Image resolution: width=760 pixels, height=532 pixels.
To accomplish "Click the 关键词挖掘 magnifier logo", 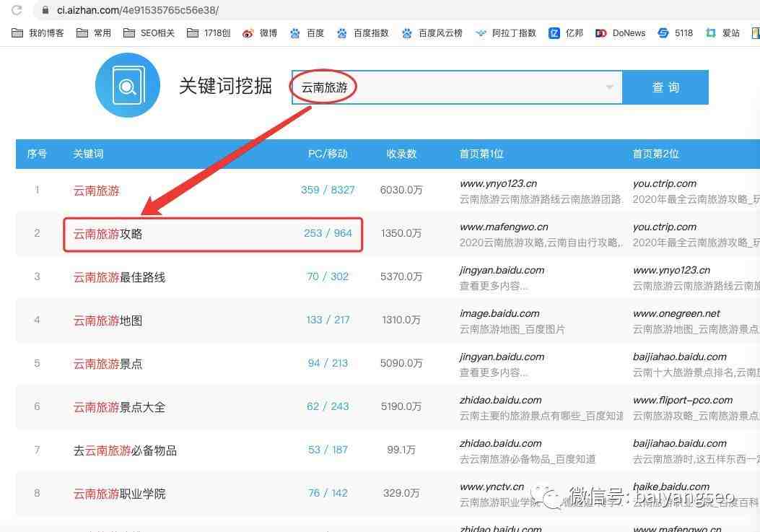I will pos(128,86).
